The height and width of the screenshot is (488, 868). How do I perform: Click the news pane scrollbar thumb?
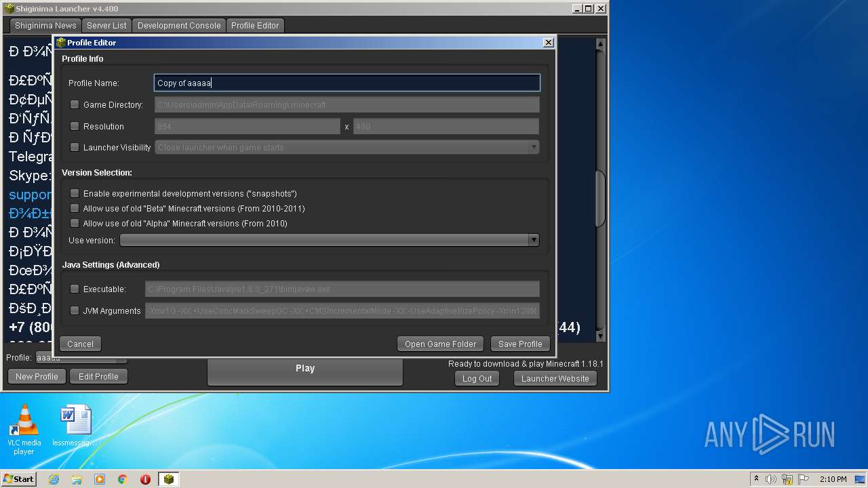click(x=600, y=199)
